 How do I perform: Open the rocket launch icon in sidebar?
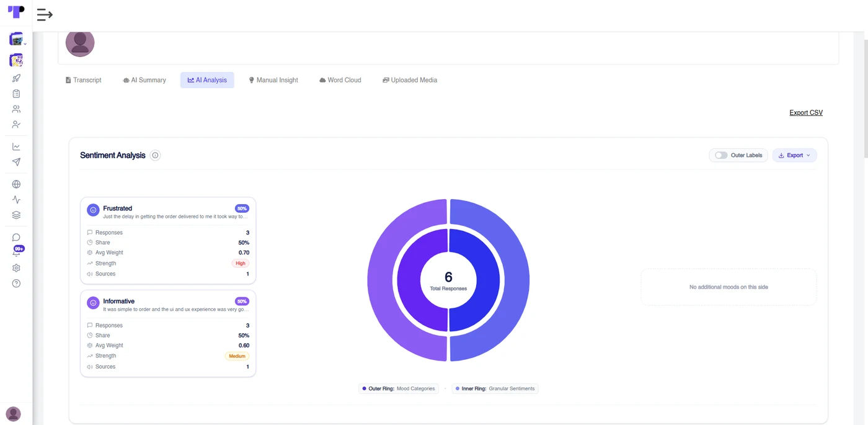pos(16,78)
